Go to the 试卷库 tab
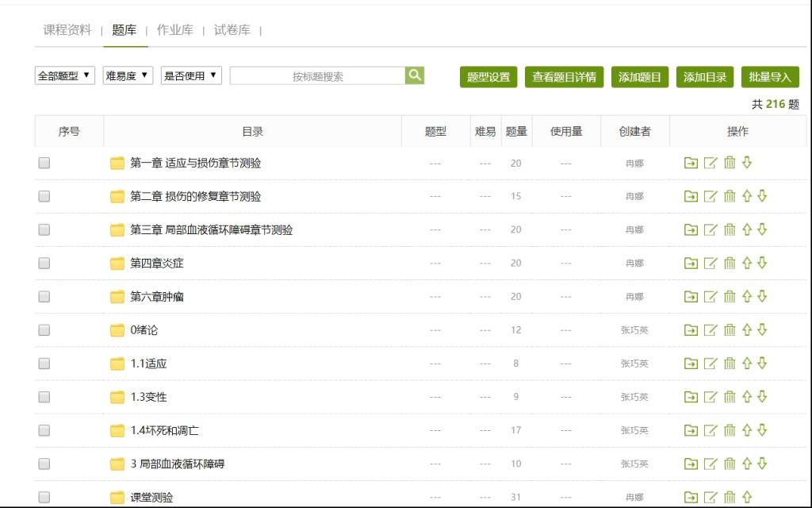Viewport: 812px width, 508px height. pos(232,30)
